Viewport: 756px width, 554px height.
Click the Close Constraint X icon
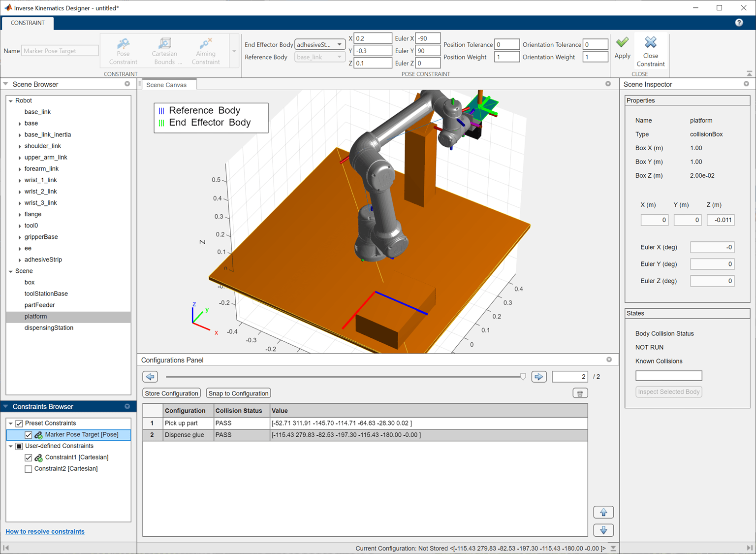(x=650, y=43)
